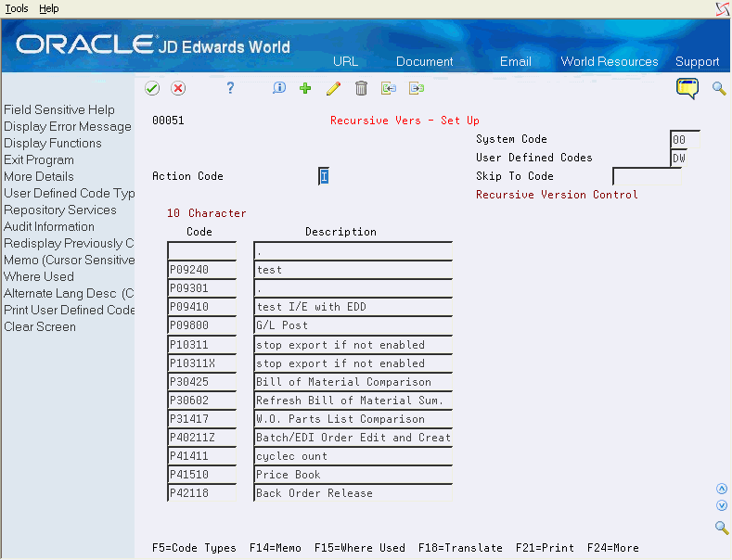Select Print User Defined Codes option
Image resolution: width=732 pixels, height=560 pixels.
pyautogui.click(x=69, y=311)
